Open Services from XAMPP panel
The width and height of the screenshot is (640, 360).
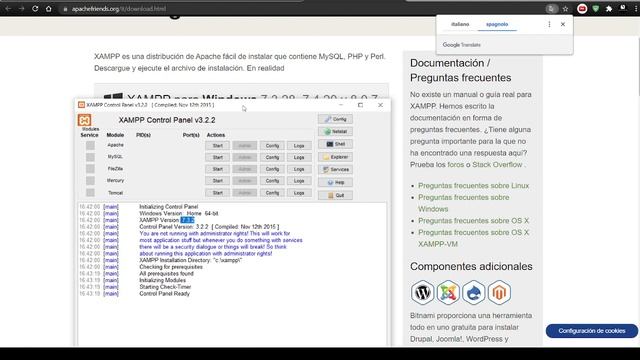335,169
